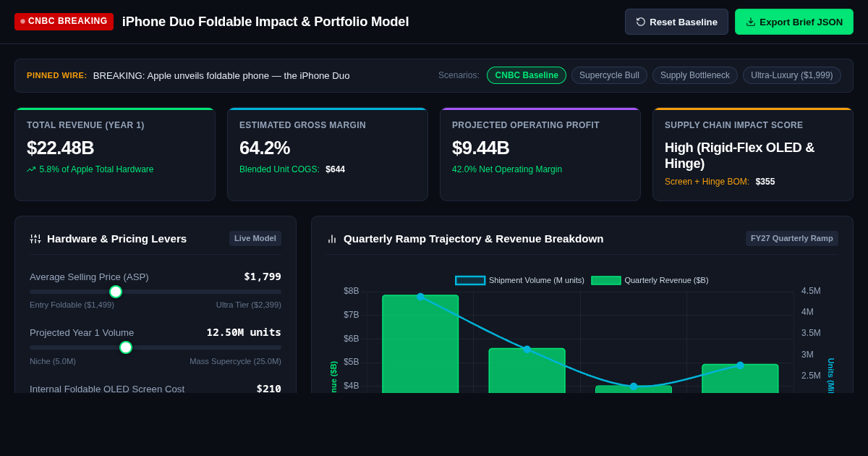Click the download icon in Export Brief JSON
Screen dimensions: 868x456
(x=751, y=22)
